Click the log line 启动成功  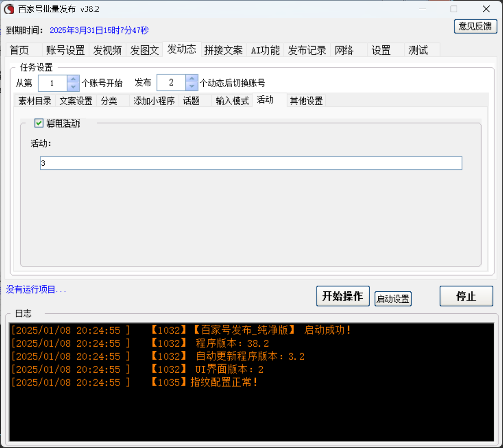click(x=181, y=330)
